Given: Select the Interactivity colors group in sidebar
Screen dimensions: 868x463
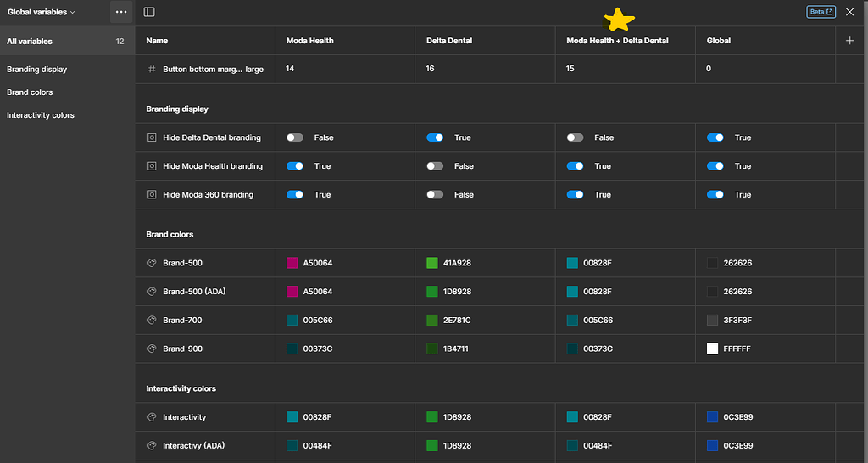Looking at the screenshot, I should tap(41, 115).
